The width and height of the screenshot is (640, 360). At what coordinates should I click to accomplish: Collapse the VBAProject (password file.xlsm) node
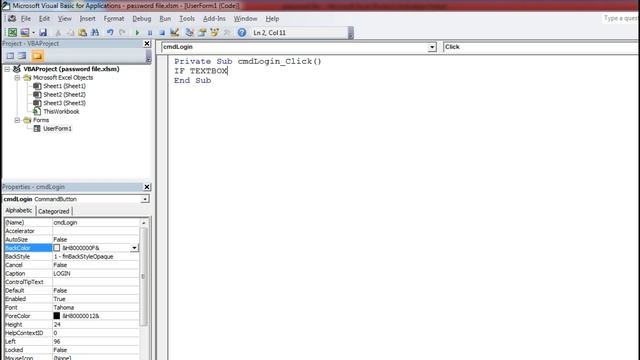coord(7,69)
